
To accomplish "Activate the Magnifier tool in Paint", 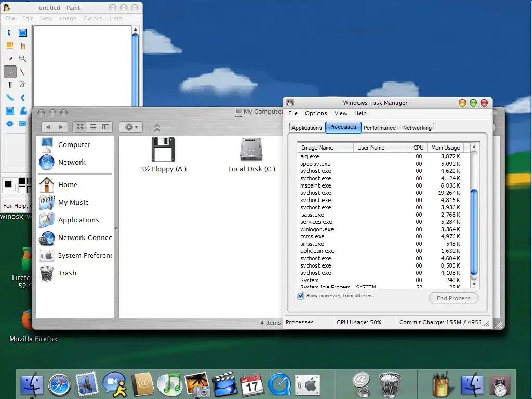I will click(x=23, y=58).
